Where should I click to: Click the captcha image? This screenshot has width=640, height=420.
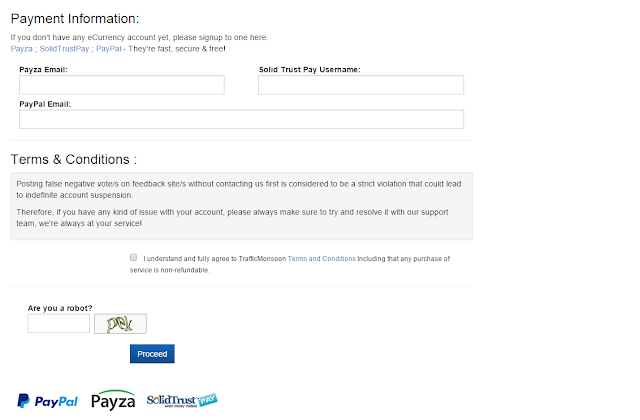[x=120, y=323]
